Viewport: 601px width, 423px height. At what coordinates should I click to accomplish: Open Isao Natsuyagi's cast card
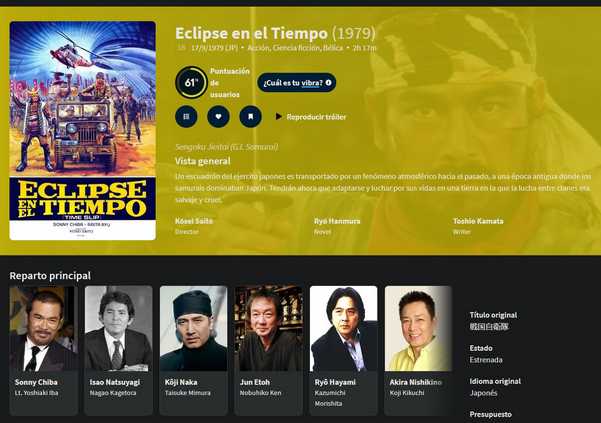pos(118,350)
